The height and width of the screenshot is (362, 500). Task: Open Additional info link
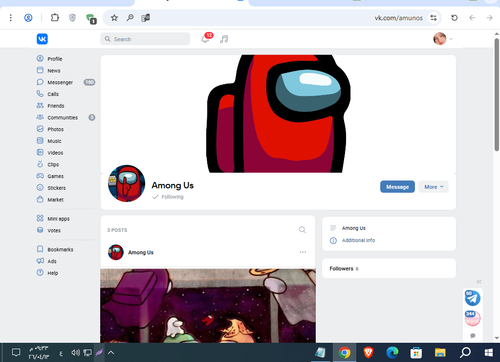(x=358, y=240)
